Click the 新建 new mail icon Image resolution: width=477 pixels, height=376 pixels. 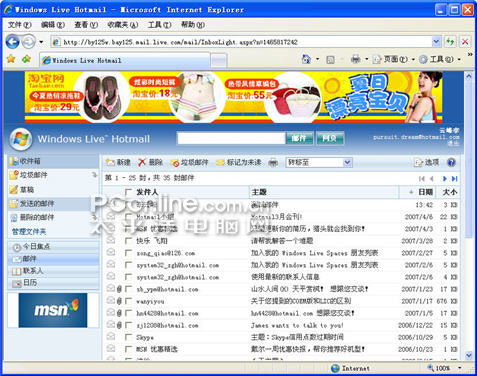110,162
